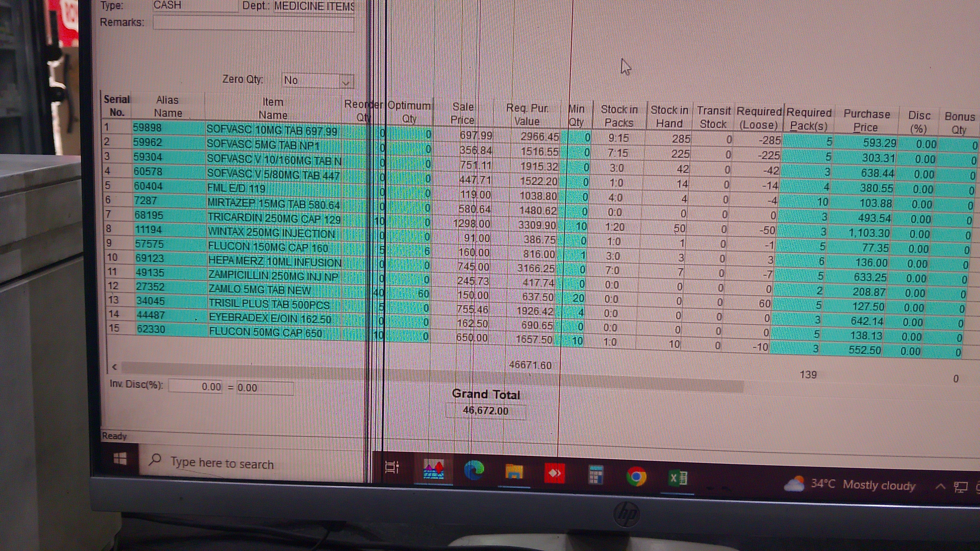Click the Inv. Disc(%) input field

[195, 387]
